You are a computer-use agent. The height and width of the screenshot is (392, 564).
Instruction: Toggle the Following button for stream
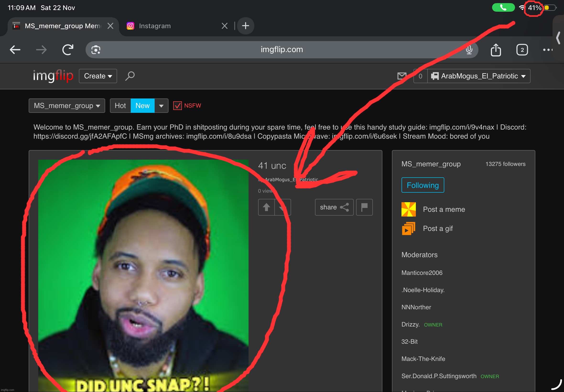pos(422,185)
